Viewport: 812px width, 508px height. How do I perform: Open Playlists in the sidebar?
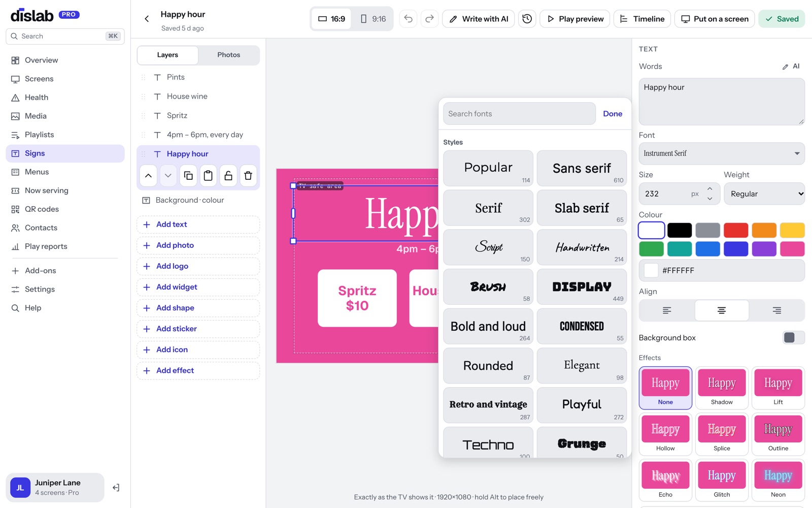click(x=65, y=135)
